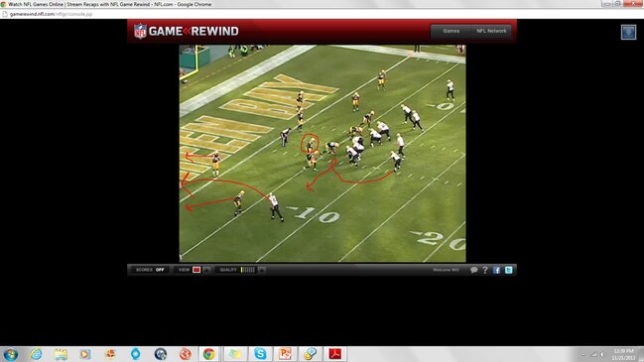Open Internet Explorer from the taskbar
Screen dimensions: 644x362
[x=36, y=354]
